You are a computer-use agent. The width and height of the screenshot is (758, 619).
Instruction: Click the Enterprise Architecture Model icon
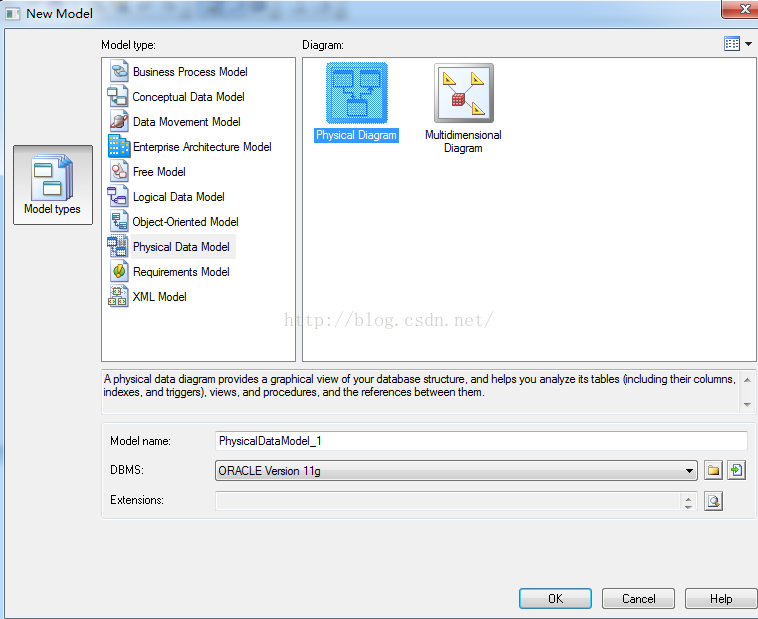coord(119,147)
